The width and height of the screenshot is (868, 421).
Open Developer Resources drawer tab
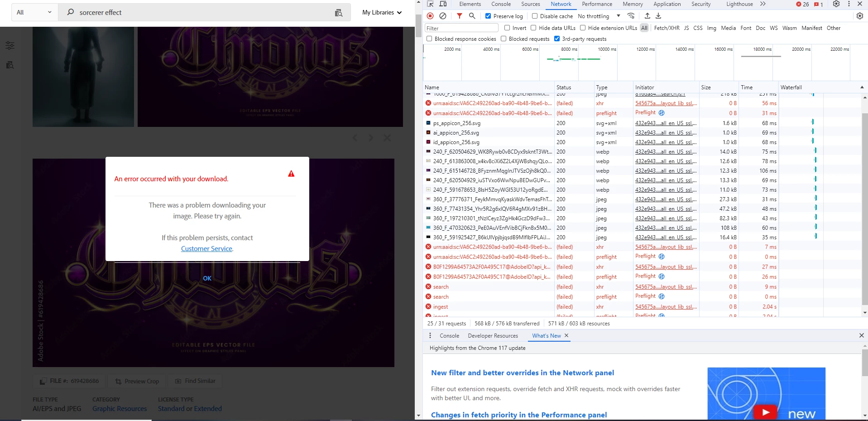coord(493,335)
